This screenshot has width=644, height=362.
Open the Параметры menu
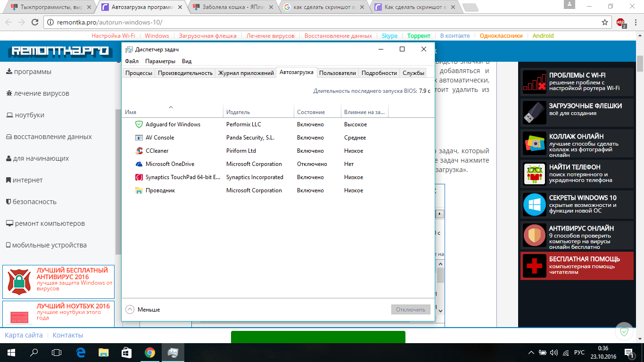(160, 61)
